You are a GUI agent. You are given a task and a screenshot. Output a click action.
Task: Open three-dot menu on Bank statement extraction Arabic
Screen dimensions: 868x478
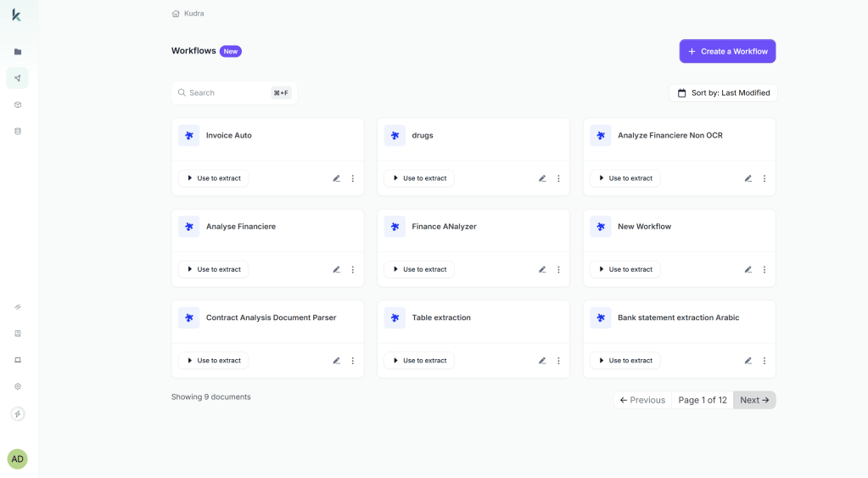[x=764, y=361]
